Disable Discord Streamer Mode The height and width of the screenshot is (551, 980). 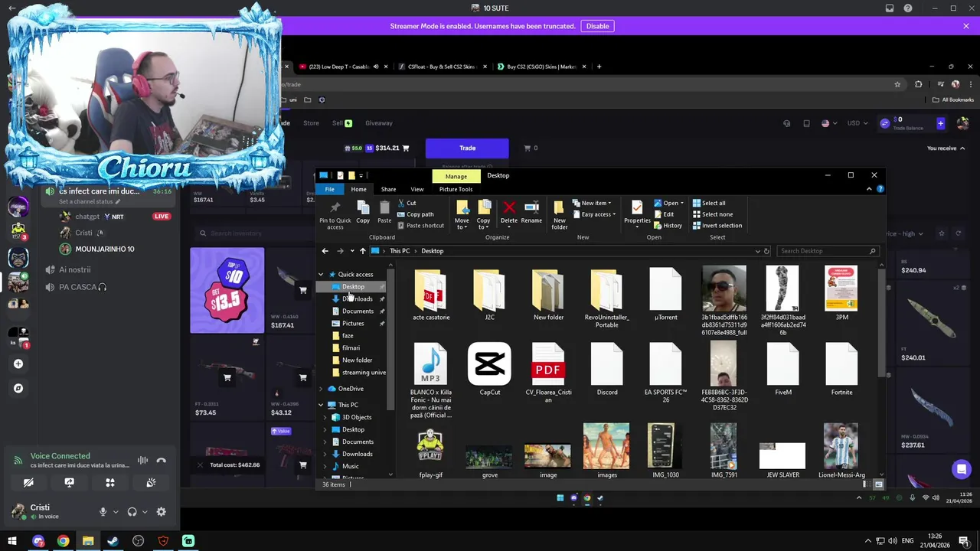coord(597,26)
